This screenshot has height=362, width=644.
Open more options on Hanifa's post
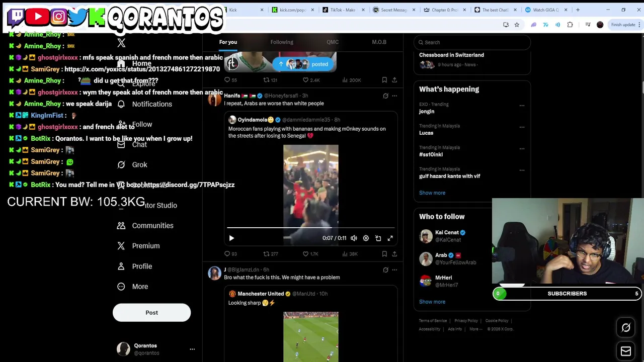pos(394,96)
